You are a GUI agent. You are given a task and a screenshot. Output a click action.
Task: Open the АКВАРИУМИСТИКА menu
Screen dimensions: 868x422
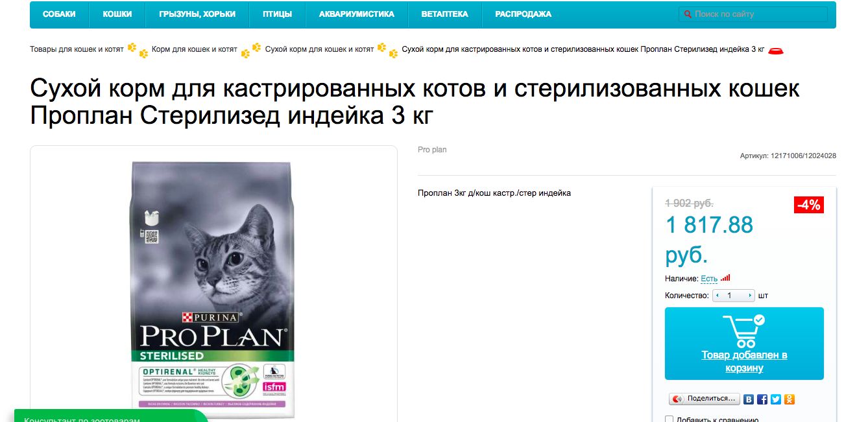(357, 14)
